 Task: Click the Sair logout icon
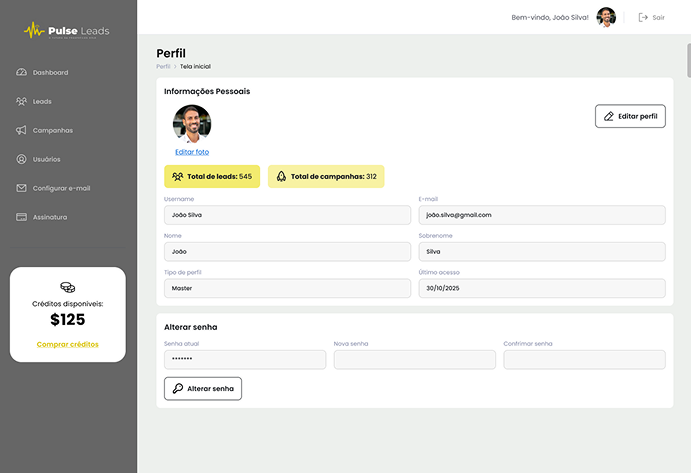click(643, 17)
